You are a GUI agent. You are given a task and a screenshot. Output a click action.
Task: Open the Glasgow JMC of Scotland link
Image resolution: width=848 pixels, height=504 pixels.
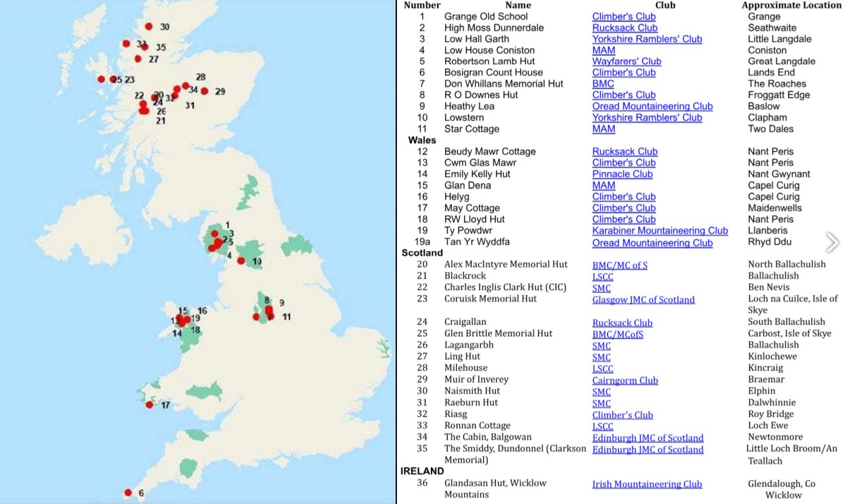(643, 300)
